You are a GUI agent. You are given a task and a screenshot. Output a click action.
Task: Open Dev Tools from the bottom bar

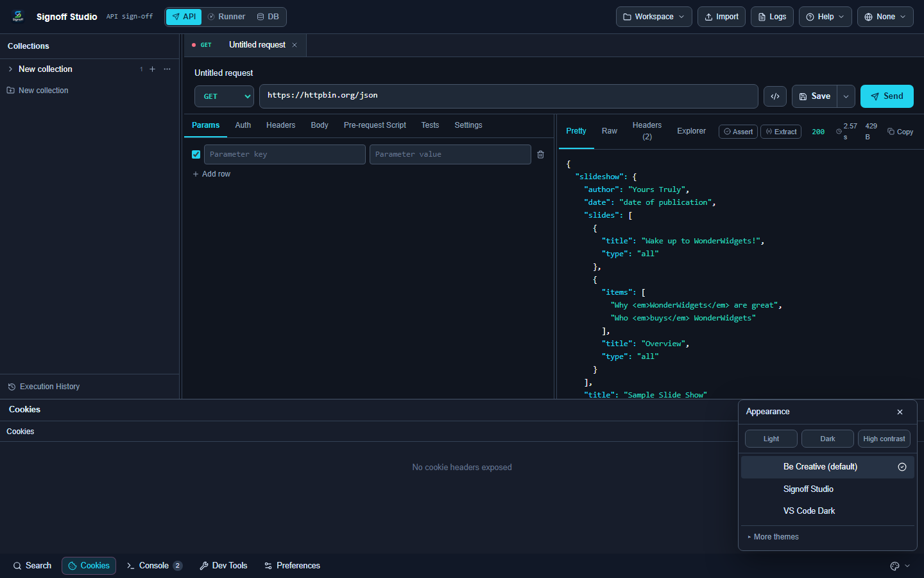click(223, 566)
